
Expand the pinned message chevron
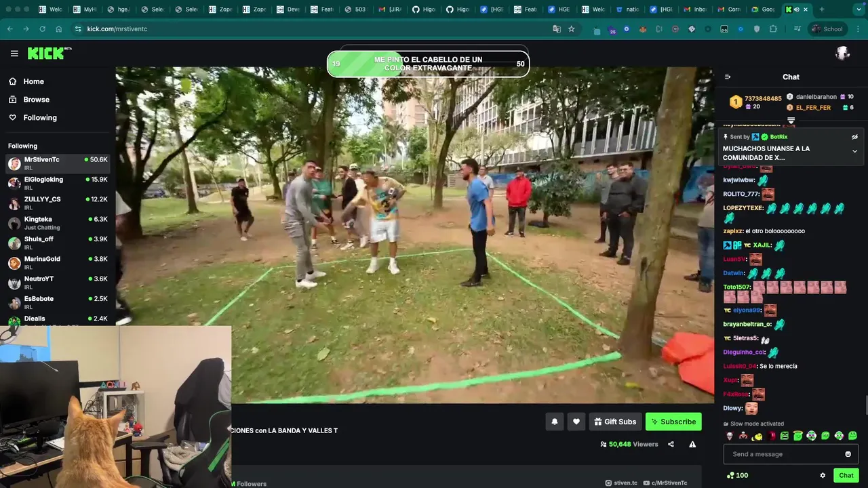coord(854,152)
